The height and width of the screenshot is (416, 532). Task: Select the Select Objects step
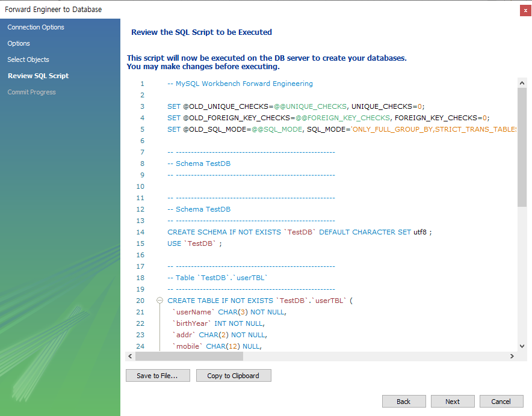click(28, 60)
